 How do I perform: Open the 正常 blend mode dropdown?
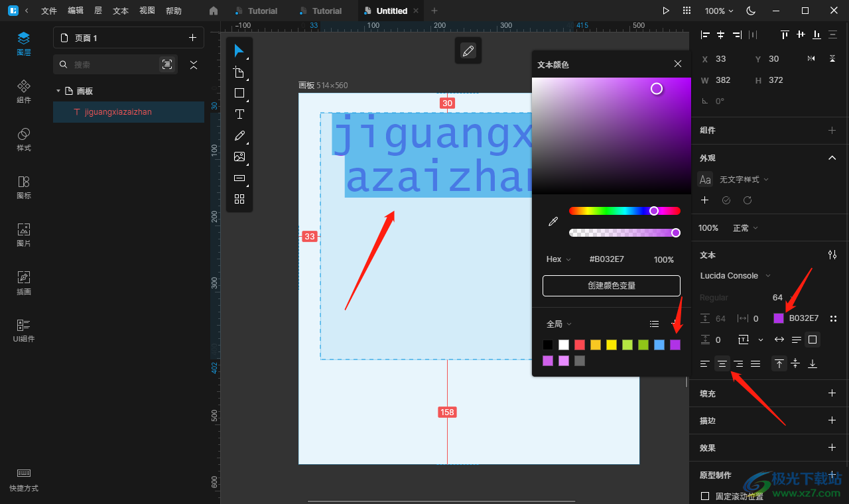[x=746, y=228]
